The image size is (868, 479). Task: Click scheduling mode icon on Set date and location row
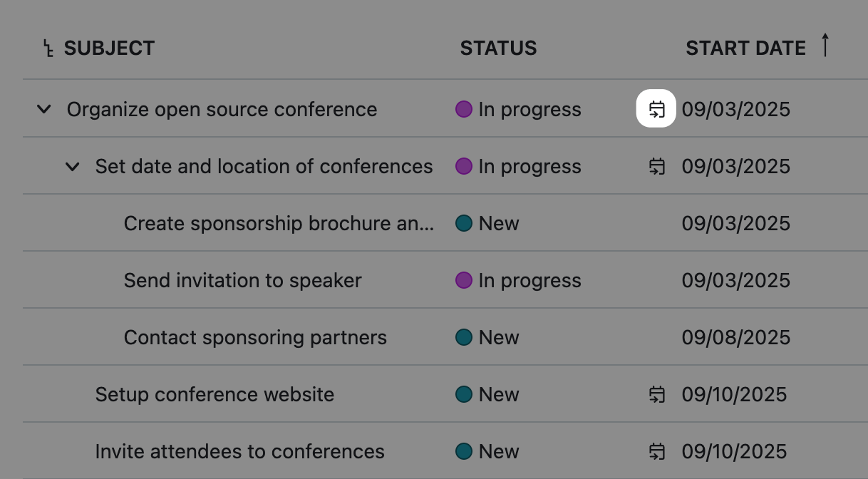click(x=656, y=167)
